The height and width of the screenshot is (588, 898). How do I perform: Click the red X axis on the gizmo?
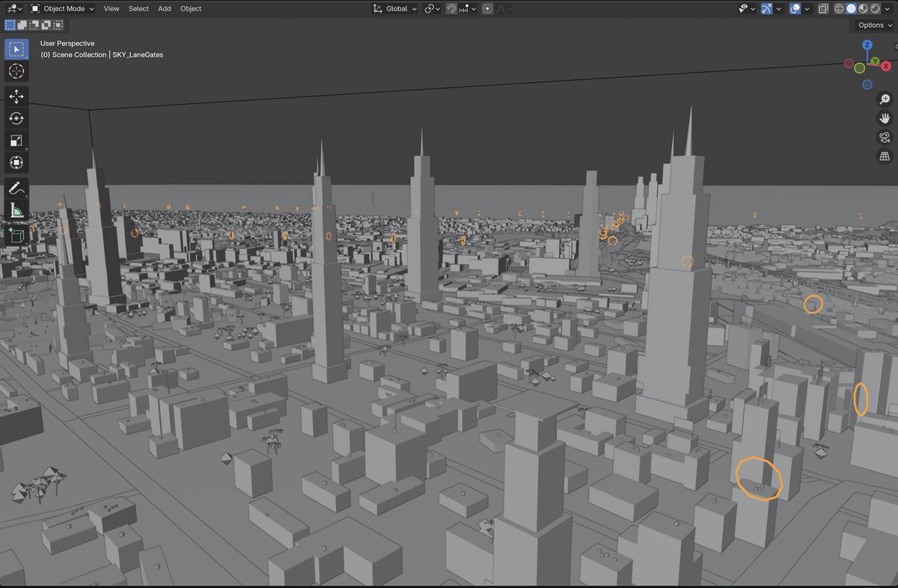tap(886, 66)
